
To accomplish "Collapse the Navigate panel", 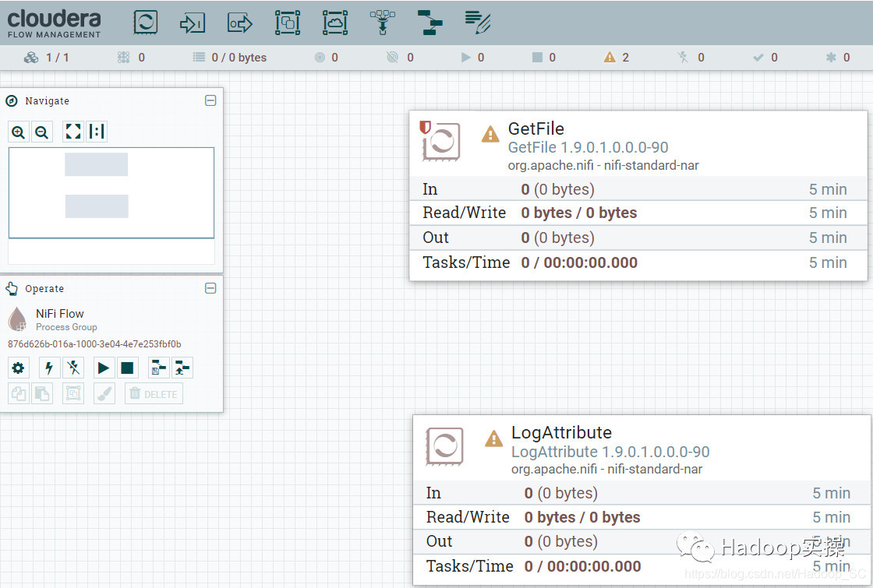I will 210,100.
